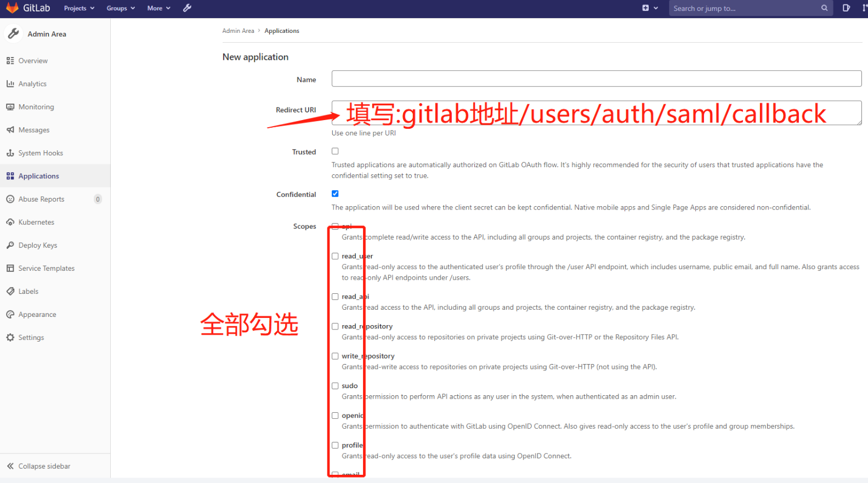
Task: Click the Analytics chart icon
Action: pos(10,84)
